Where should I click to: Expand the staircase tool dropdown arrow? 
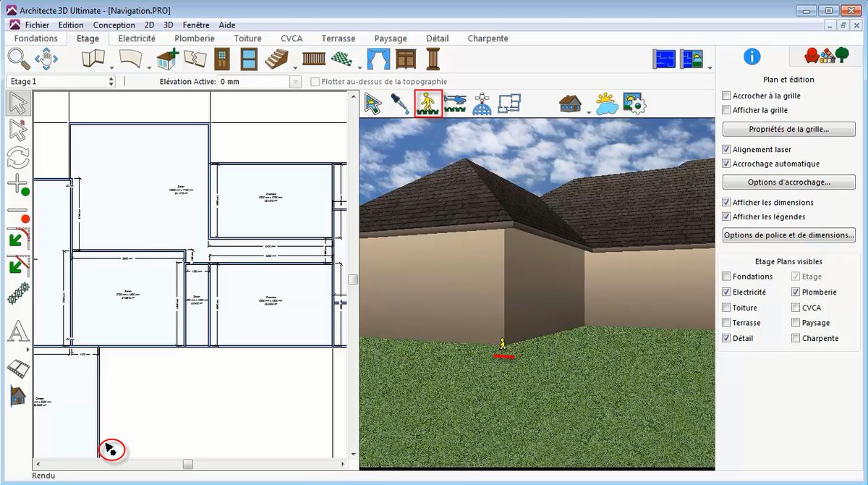coord(294,67)
